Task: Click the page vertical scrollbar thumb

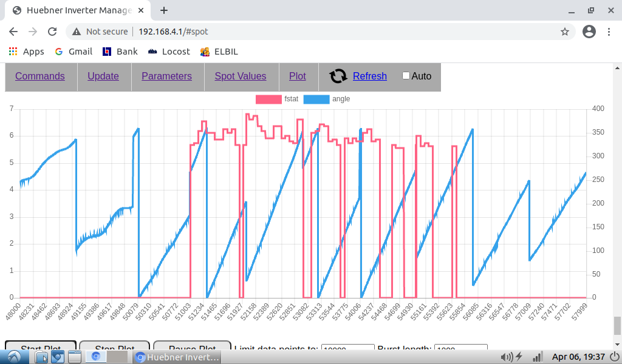Action: [617, 325]
